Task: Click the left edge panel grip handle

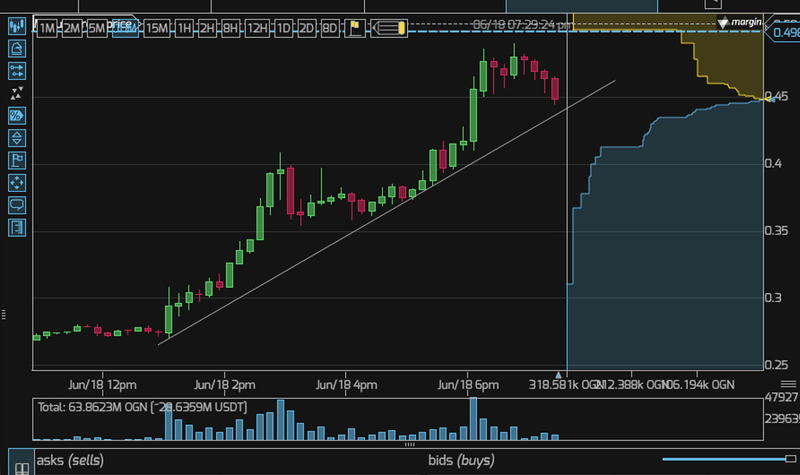Action: pos(4,315)
